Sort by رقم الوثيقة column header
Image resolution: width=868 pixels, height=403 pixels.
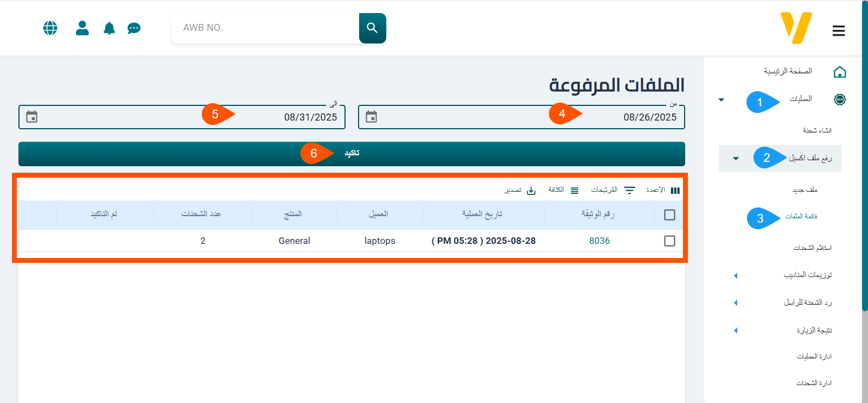pos(598,214)
